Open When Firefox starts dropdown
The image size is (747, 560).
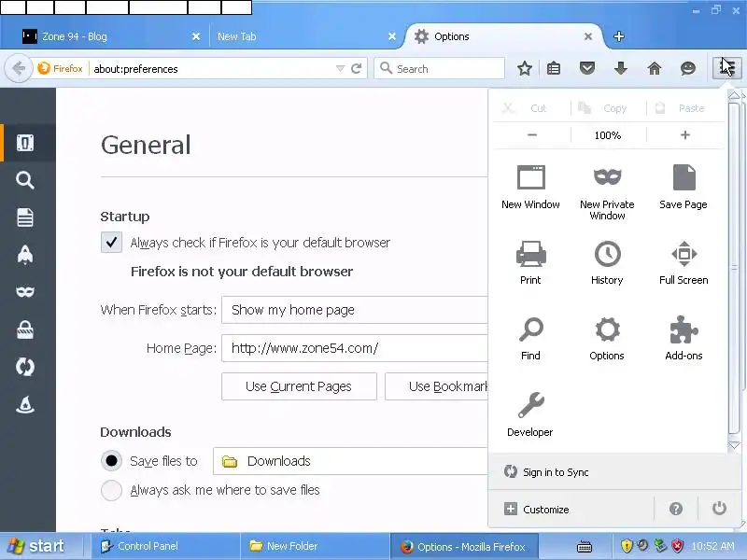point(355,310)
